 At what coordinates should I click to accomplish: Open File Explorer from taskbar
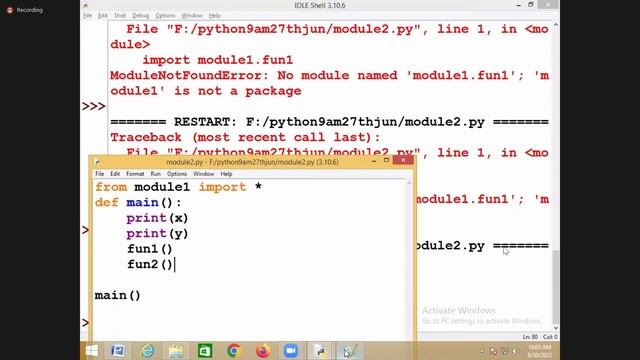coord(176,351)
